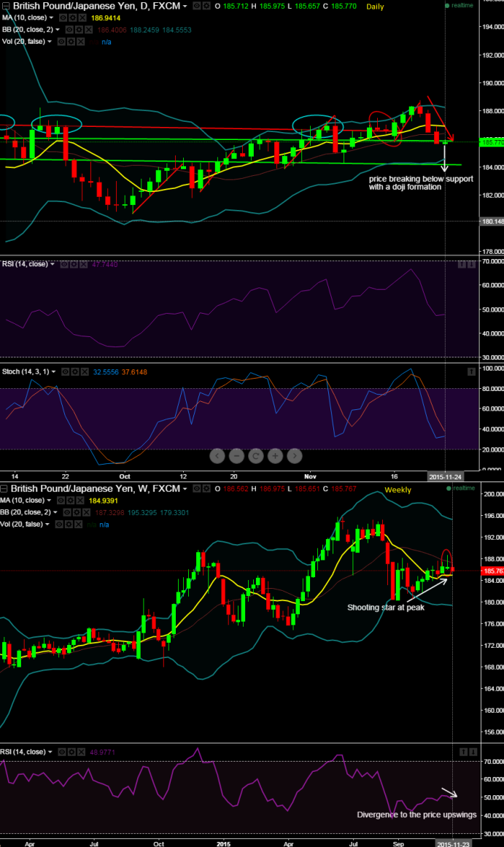Hide the daily RSI (14, close) indicator
Viewport: 504px width, 847px height.
point(64,264)
